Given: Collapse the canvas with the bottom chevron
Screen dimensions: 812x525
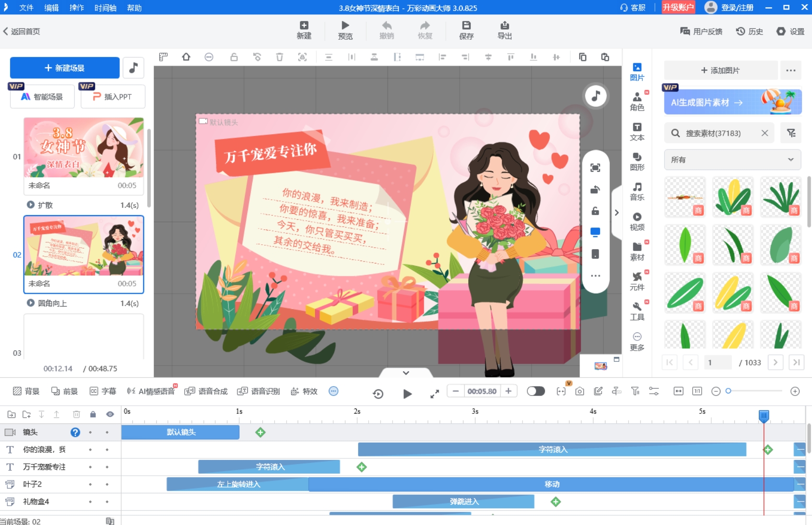Looking at the screenshot, I should (x=406, y=373).
